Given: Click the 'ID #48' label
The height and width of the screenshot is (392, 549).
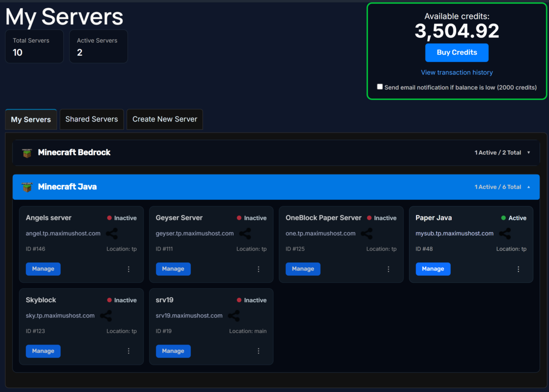Looking at the screenshot, I should point(424,249).
